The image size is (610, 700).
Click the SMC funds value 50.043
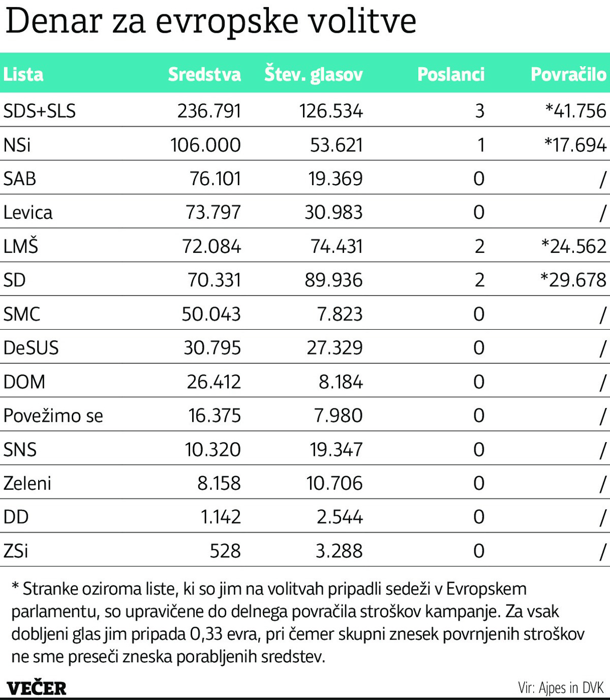pos(211,314)
